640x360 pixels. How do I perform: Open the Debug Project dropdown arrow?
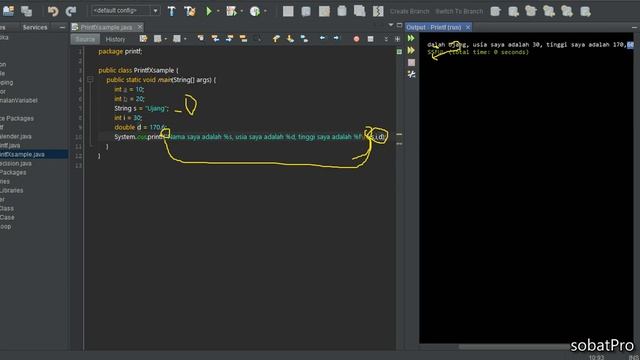(242, 11)
